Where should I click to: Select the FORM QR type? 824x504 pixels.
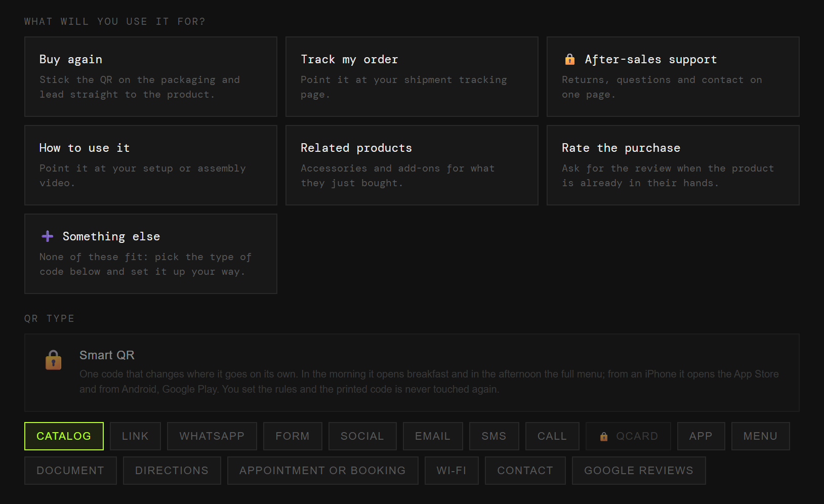(x=293, y=436)
